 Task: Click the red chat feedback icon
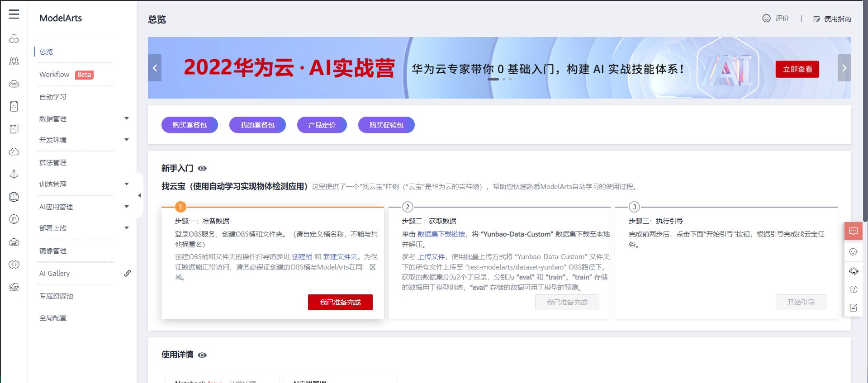click(x=853, y=232)
